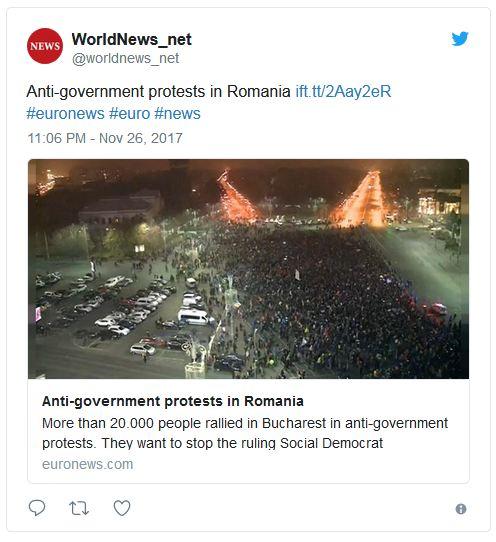
Task: Open the night protest crowd photo
Action: tap(248, 269)
